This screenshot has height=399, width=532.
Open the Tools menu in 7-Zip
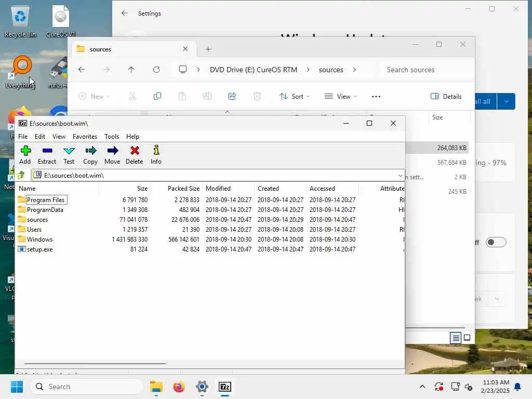point(112,137)
